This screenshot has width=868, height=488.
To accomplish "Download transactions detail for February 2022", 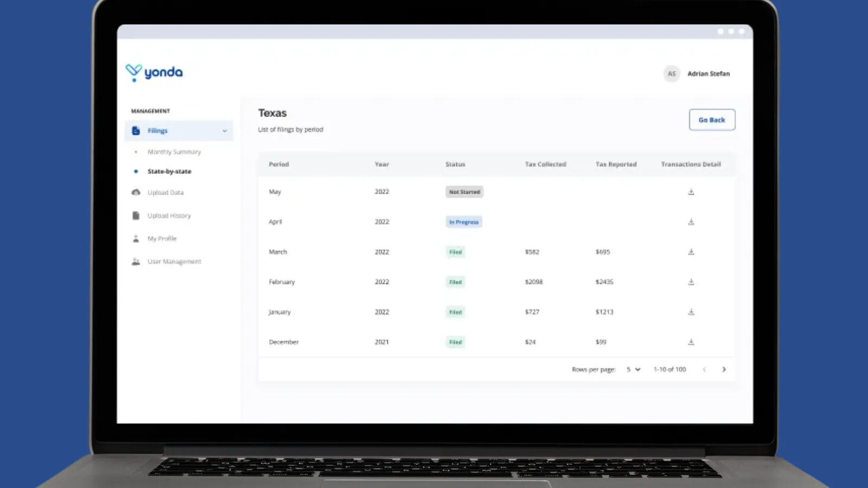I will pos(691,282).
